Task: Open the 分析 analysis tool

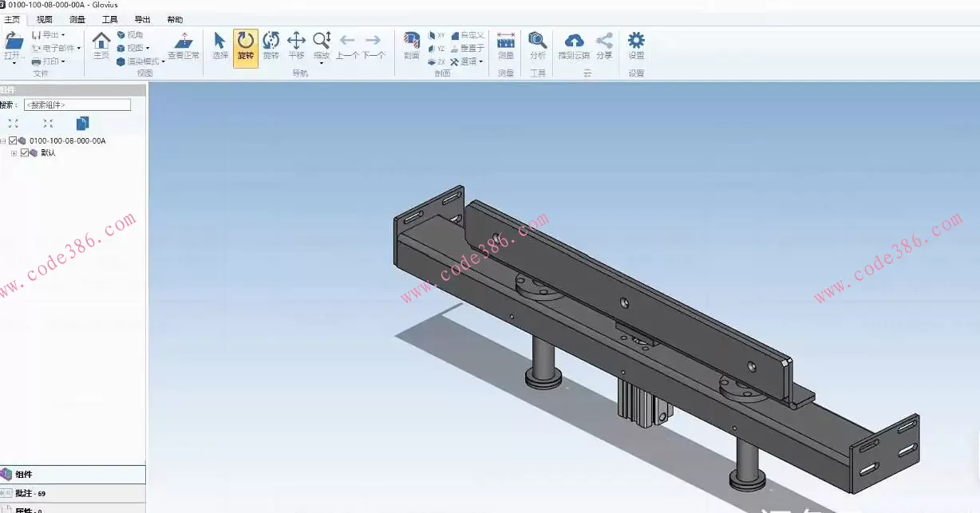Action: coord(538,46)
